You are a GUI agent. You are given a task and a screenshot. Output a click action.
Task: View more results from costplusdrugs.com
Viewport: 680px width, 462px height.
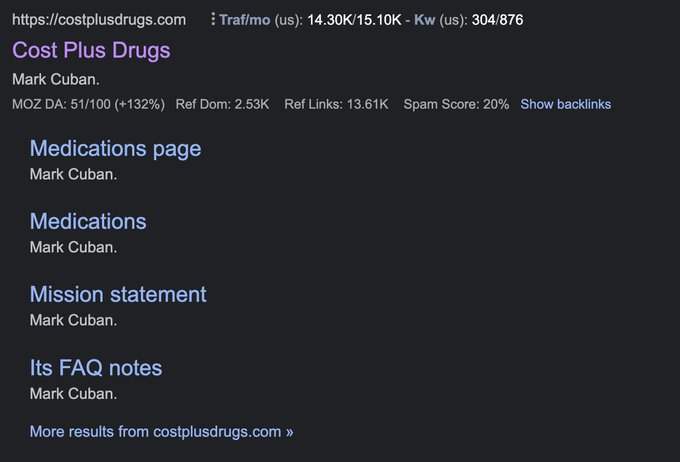coord(161,432)
